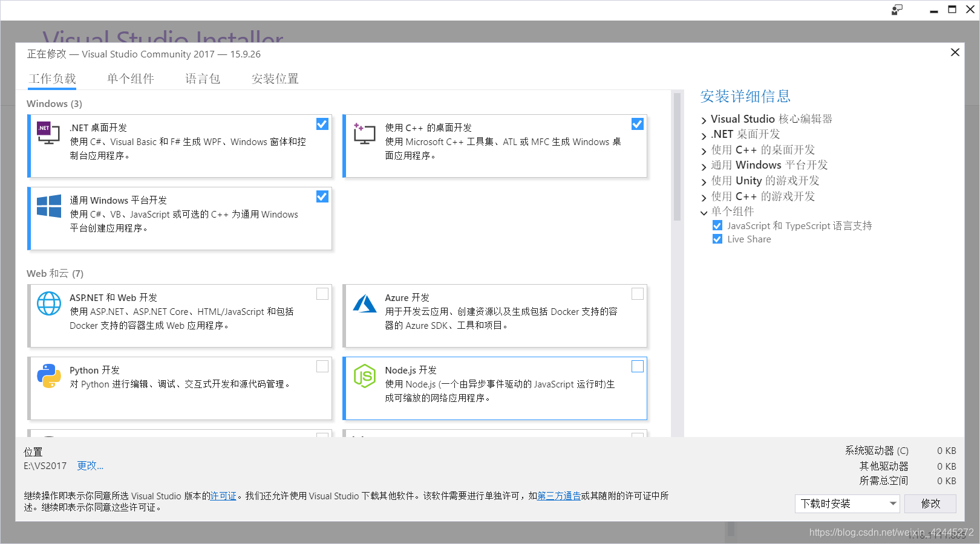
Task: Uncheck JavaScript 和 TypeScript 语言支持 component
Action: (717, 225)
